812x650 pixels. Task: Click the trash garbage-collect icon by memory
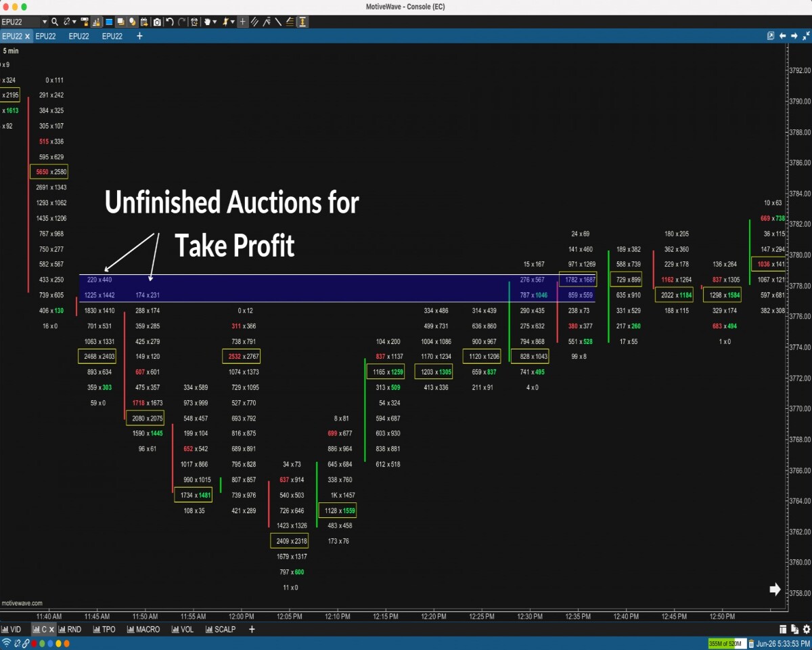[x=751, y=643]
